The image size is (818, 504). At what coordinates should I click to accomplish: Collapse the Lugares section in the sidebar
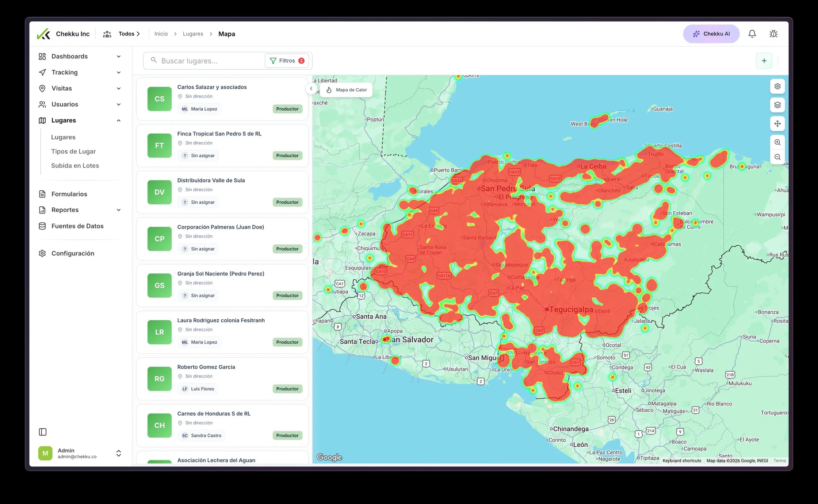click(x=119, y=120)
